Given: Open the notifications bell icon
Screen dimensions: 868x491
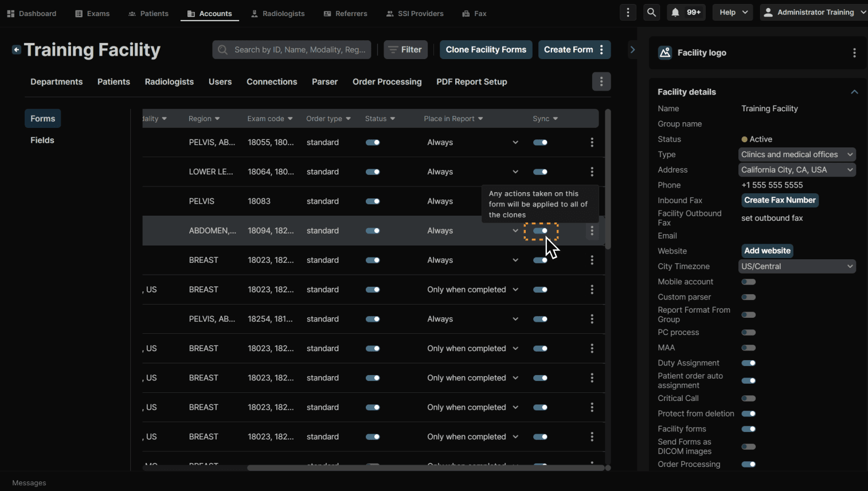Looking at the screenshot, I should click(675, 13).
